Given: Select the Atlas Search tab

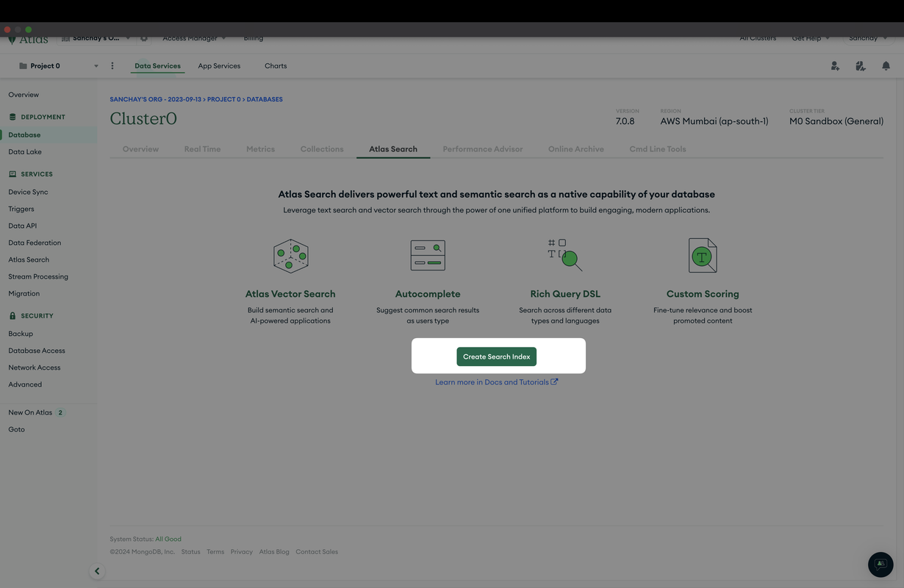Looking at the screenshot, I should (x=393, y=149).
